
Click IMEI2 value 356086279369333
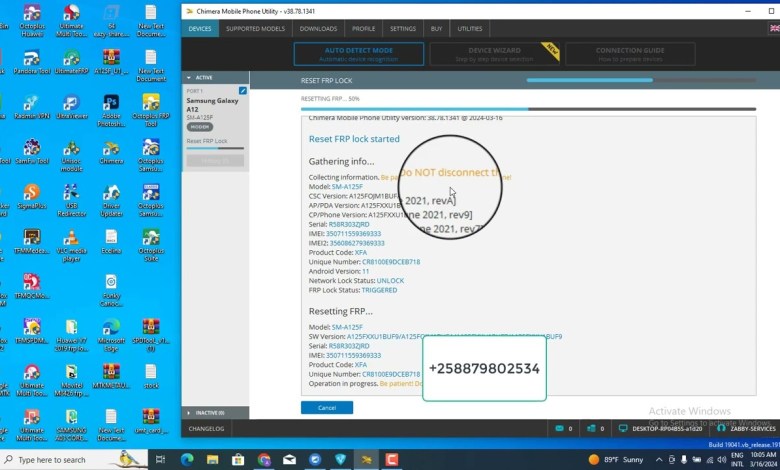pos(357,243)
